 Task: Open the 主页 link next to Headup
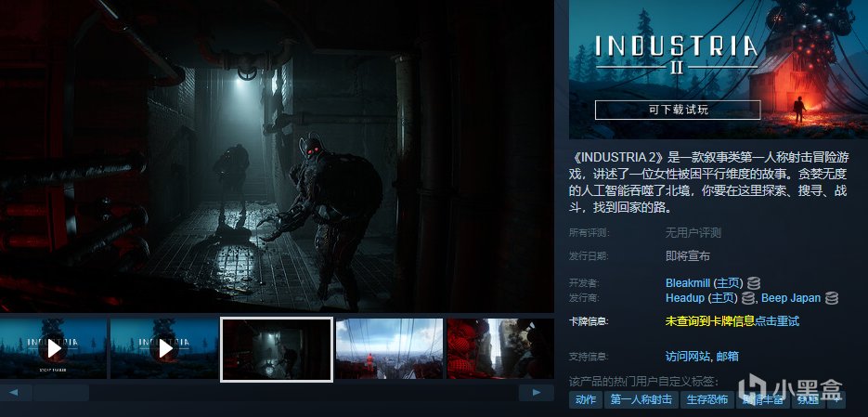point(723,298)
